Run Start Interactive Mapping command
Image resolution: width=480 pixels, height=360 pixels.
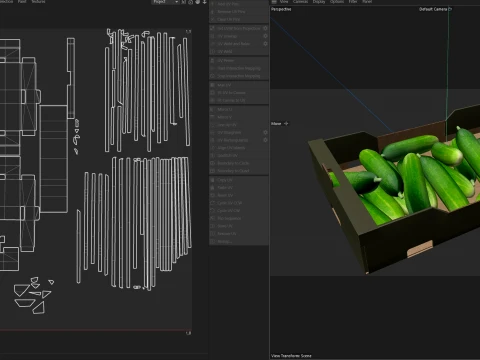tap(239, 68)
